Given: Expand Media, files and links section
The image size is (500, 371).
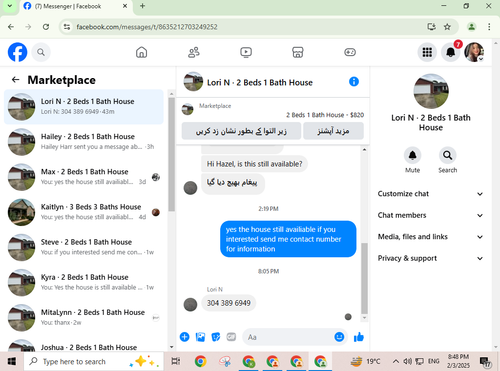Looking at the screenshot, I should [430, 237].
